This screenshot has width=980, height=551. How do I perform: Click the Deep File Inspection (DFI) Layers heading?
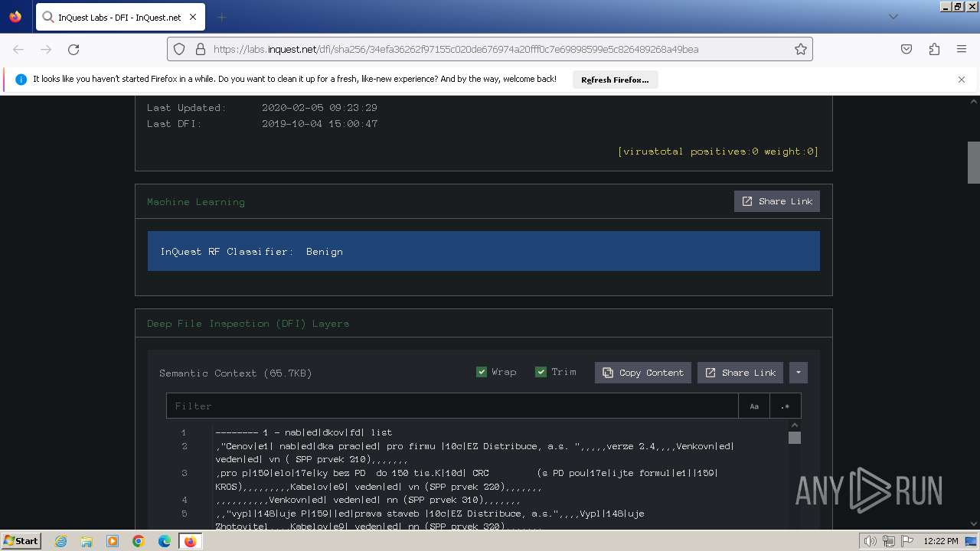pyautogui.click(x=248, y=324)
